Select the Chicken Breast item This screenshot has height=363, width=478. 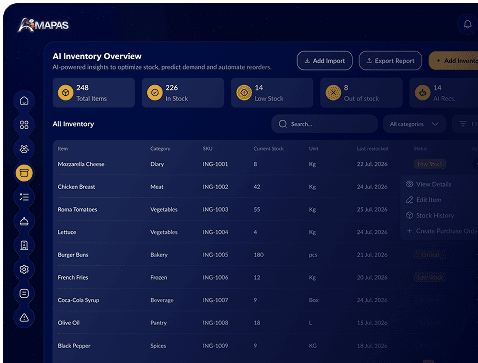tap(76, 187)
